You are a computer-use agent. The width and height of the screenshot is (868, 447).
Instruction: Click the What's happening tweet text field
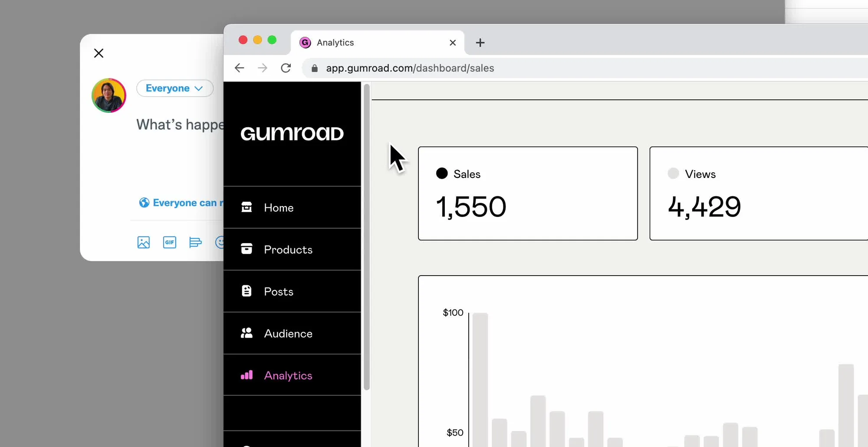[180, 125]
